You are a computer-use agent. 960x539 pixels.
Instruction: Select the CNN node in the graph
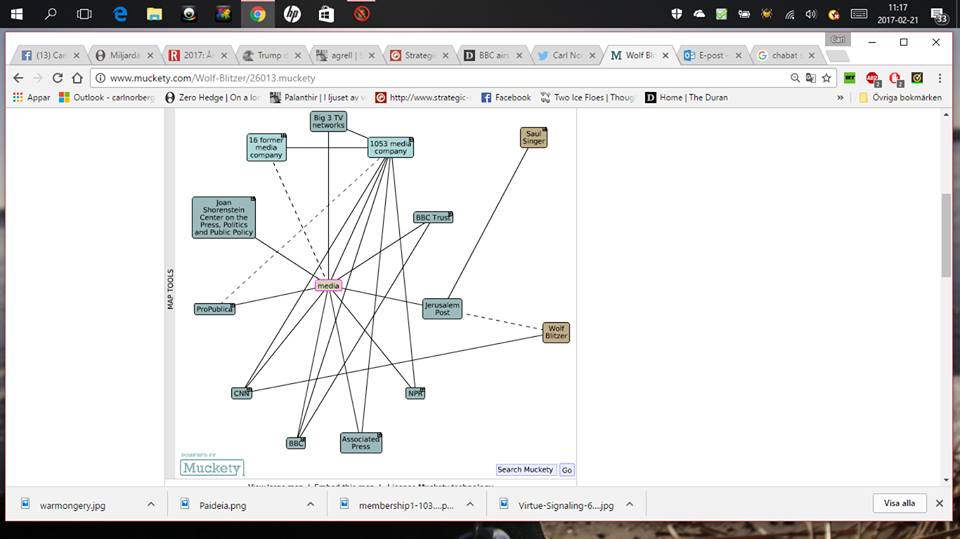(x=241, y=394)
